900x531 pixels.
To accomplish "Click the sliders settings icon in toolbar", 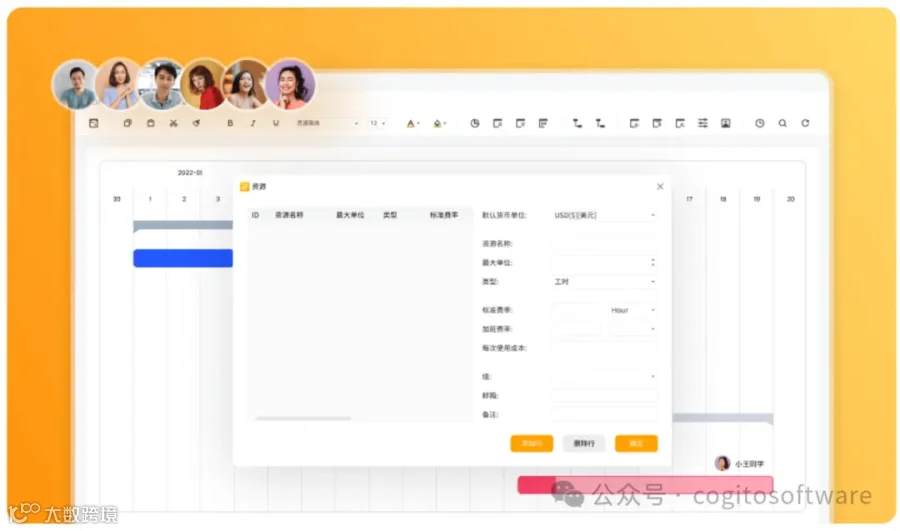I will [703, 123].
